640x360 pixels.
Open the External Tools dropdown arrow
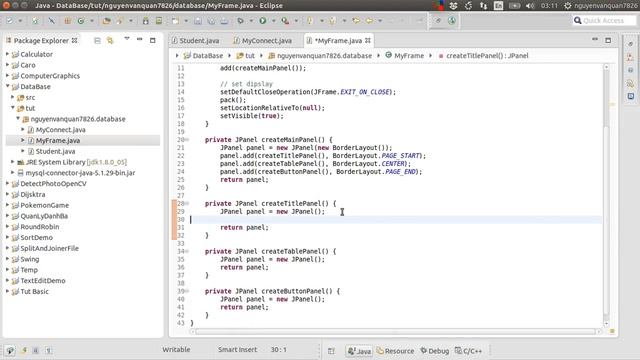click(x=296, y=20)
